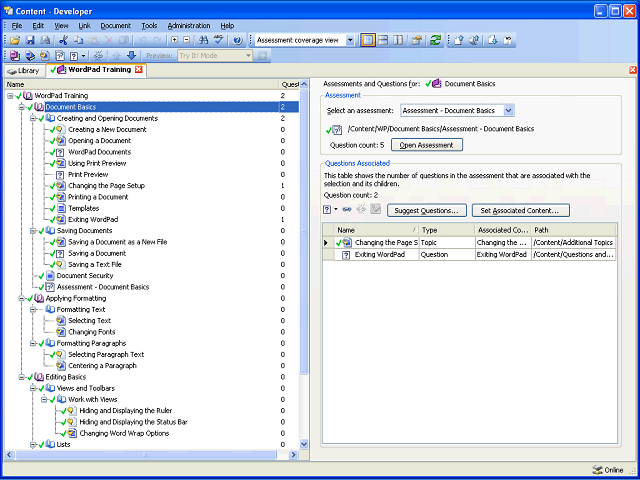Click the Check In document icon
640x480 pixels.
click(459, 40)
